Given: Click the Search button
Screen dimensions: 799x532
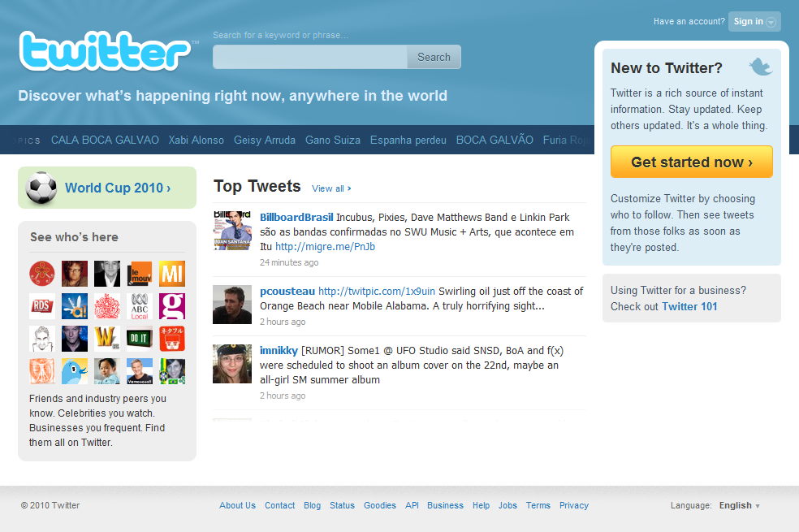Looking at the screenshot, I should pyautogui.click(x=434, y=57).
